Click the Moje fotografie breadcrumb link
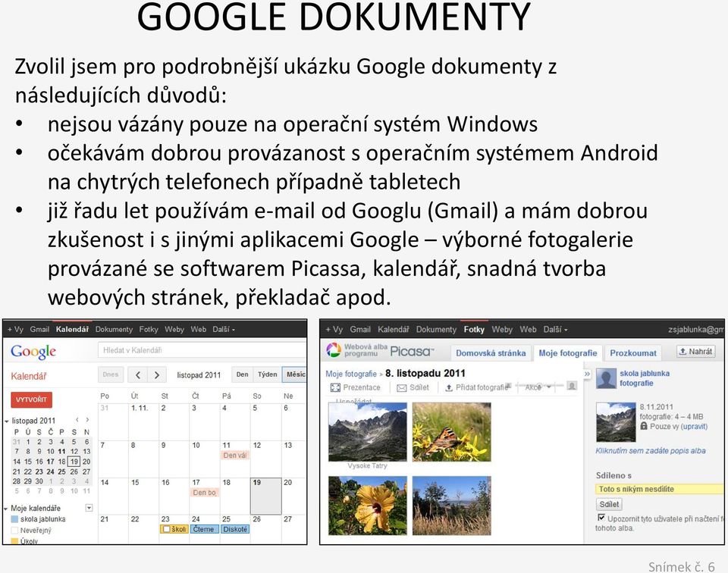728x573 pixels. click(x=351, y=374)
